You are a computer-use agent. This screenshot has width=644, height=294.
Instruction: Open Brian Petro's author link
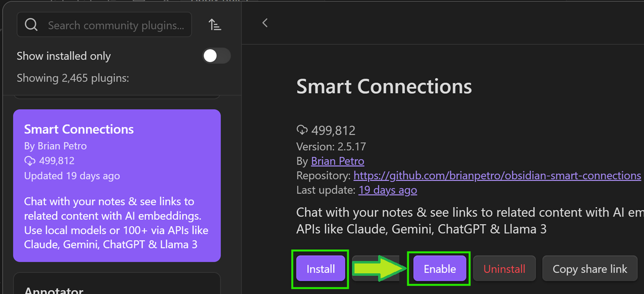click(x=337, y=161)
